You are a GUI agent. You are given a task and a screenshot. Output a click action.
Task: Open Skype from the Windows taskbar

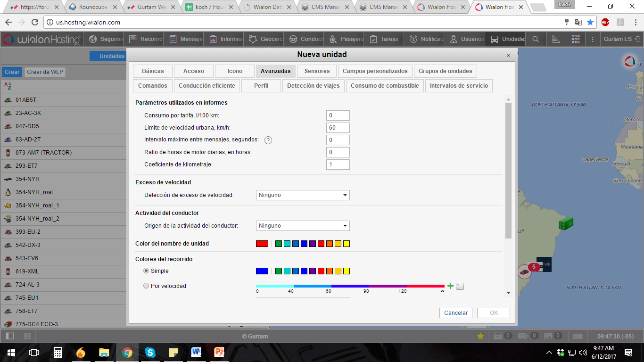pos(150,352)
